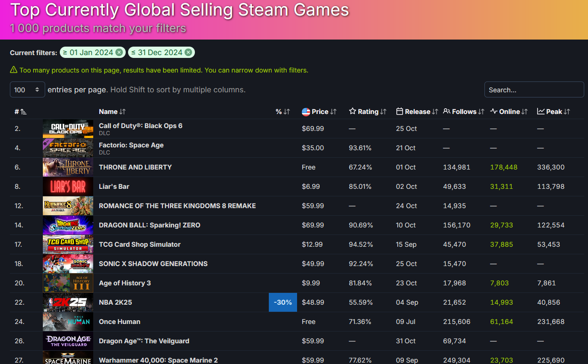
Task: Click TCG Card Shop Simulator release date 15 Sep
Action: click(x=406, y=244)
